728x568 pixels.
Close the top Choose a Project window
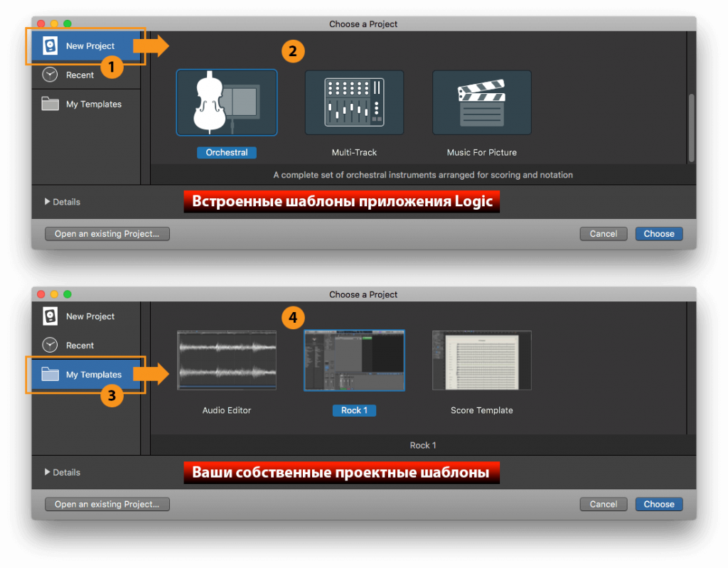click(x=41, y=23)
